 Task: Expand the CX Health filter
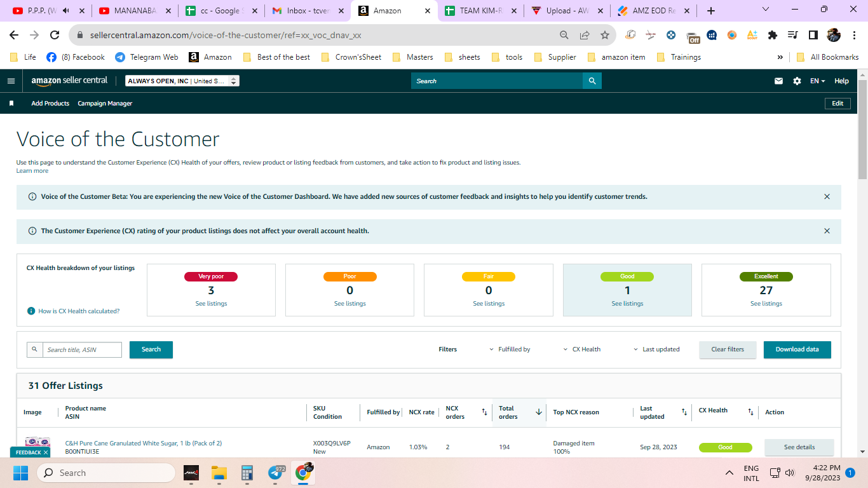(582, 349)
